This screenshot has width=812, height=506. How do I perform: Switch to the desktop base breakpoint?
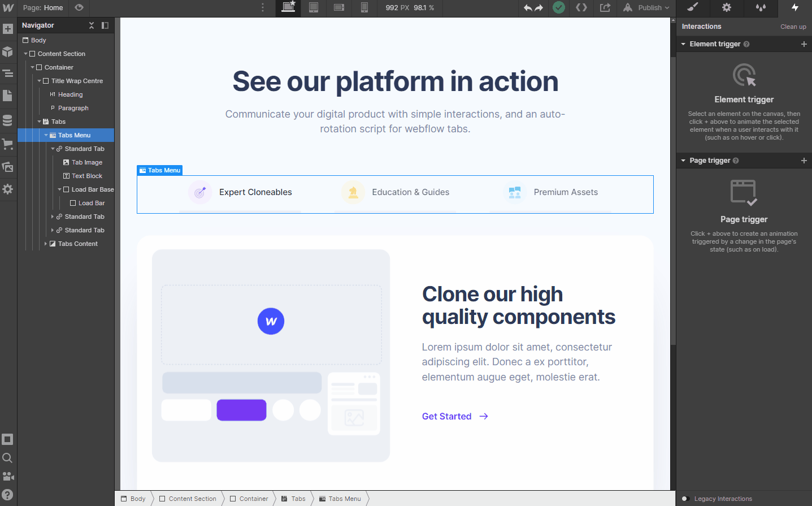[288, 7]
